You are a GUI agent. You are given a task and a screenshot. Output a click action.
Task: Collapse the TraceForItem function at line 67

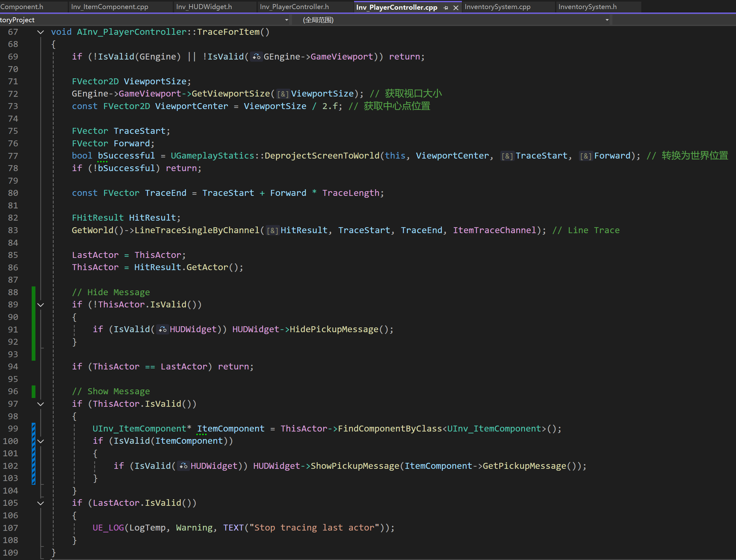coord(41,32)
